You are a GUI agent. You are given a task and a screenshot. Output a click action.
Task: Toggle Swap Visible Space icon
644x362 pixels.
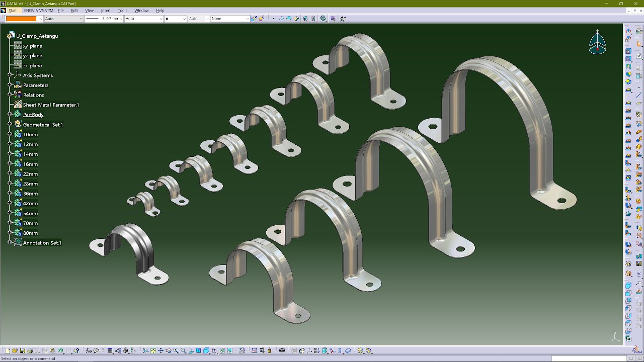229,350
